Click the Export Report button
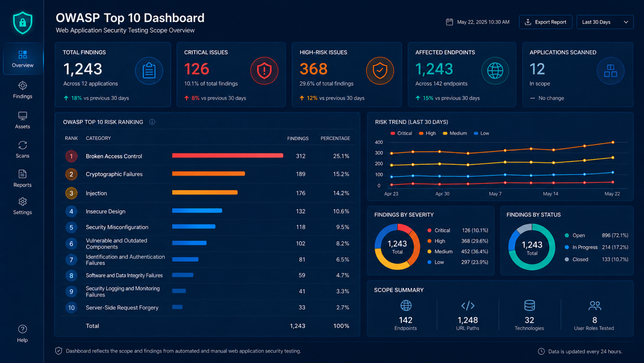 (x=545, y=22)
